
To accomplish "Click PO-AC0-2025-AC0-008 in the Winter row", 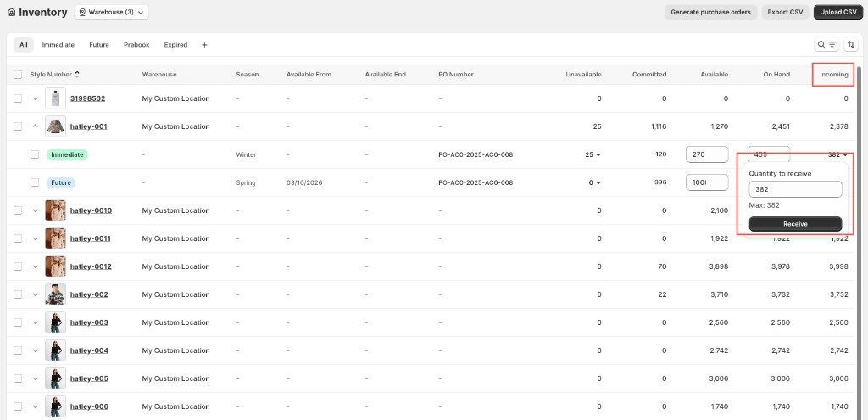I will pos(476,154).
